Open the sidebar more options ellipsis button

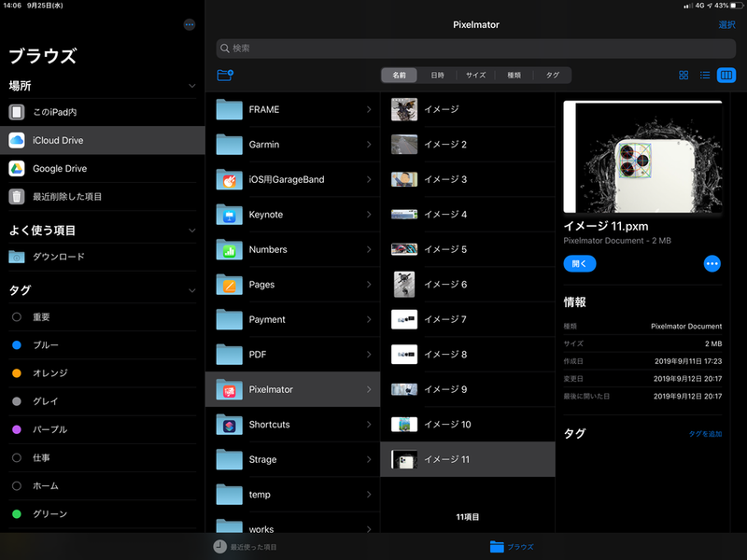190,25
